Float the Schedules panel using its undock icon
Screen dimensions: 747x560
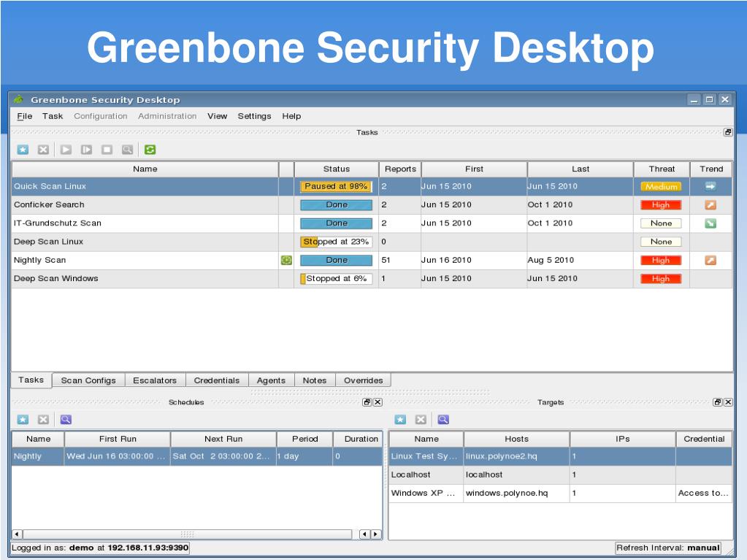tap(367, 402)
